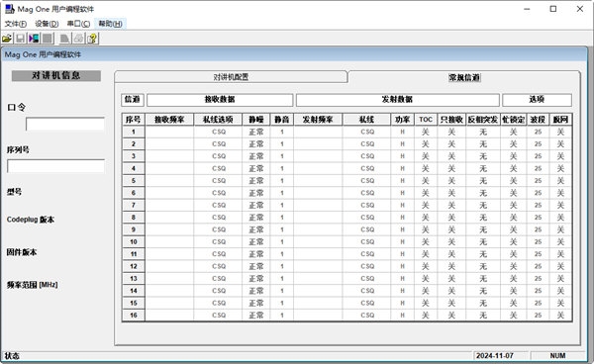Click the 序列号 serial number field
The height and width of the screenshot is (364, 594).
point(56,166)
